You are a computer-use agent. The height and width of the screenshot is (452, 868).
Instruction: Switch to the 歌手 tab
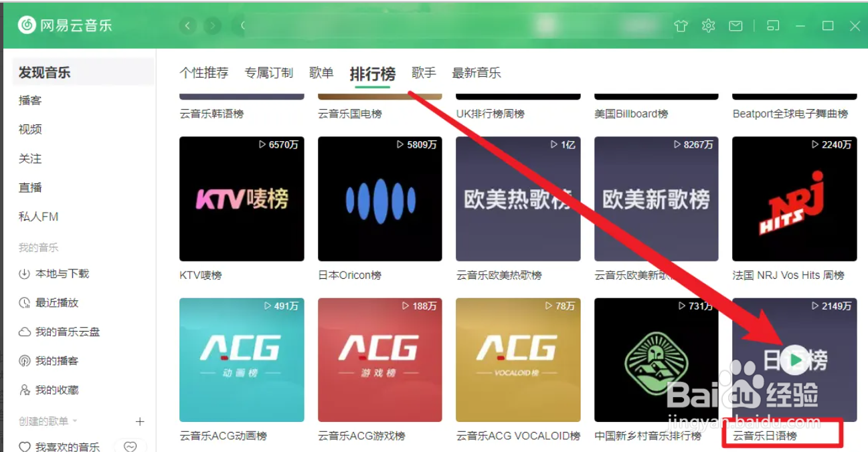(424, 73)
